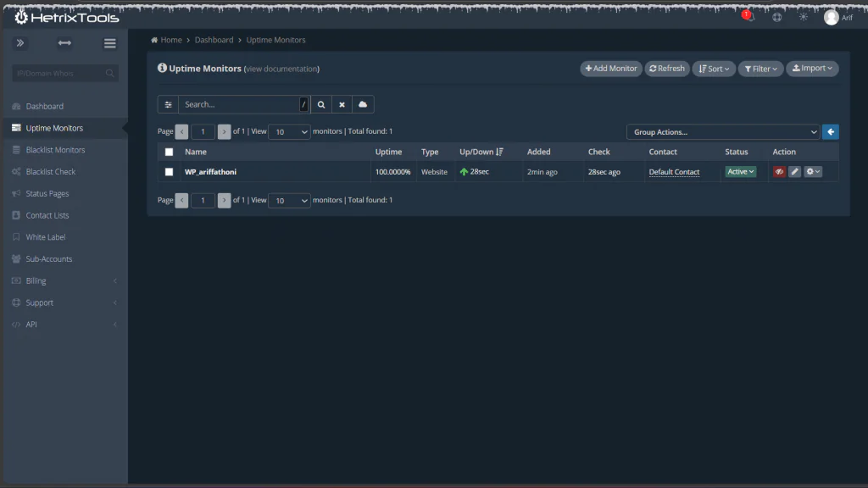The width and height of the screenshot is (868, 488).
Task: Go to Dashboard breadcrumb
Action: coord(214,40)
